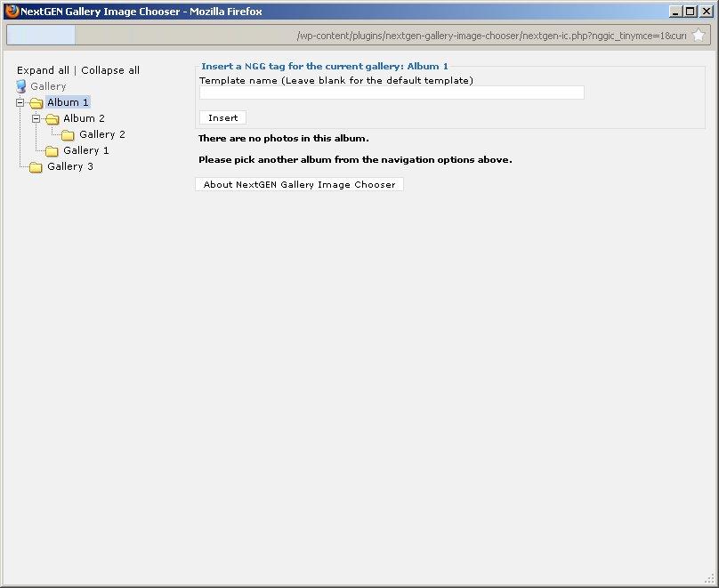Click the window resize grip corner

coord(709,579)
